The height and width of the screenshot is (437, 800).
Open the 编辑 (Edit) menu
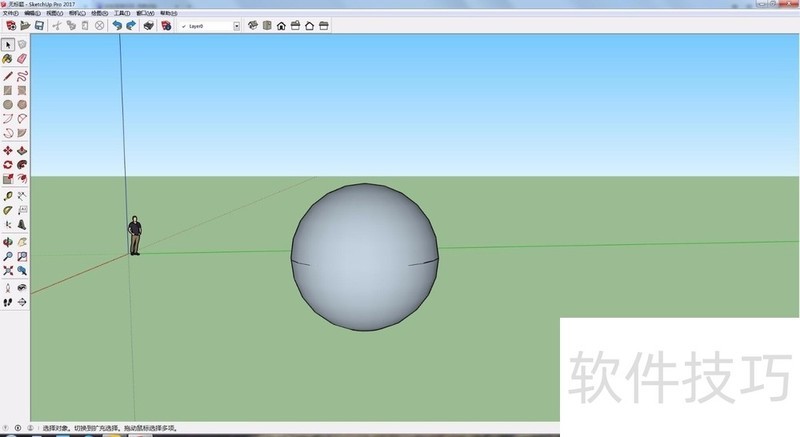32,13
